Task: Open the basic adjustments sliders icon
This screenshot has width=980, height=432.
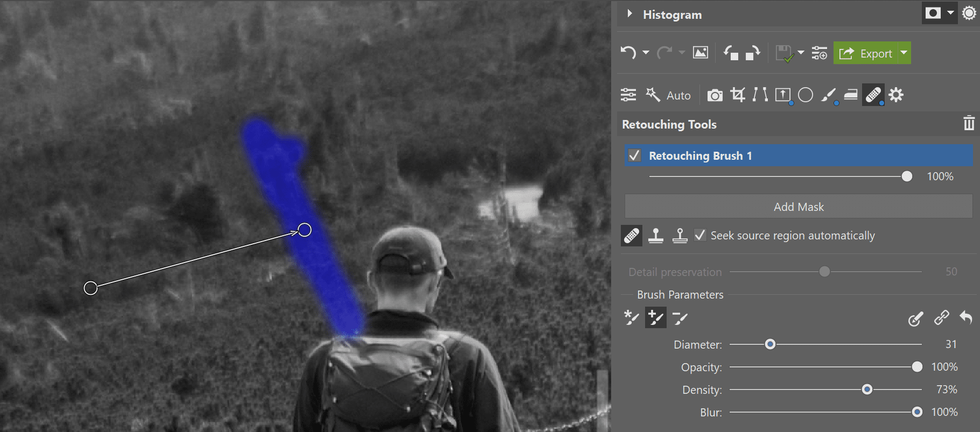Action: (628, 95)
